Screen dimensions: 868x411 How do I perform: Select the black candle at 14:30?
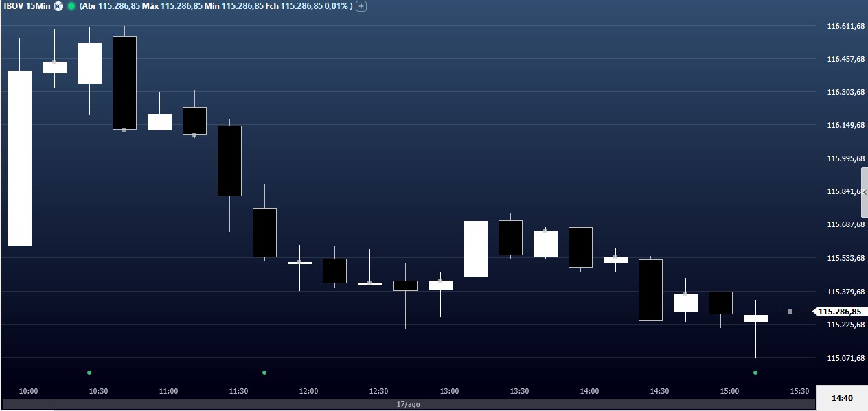pyautogui.click(x=650, y=290)
